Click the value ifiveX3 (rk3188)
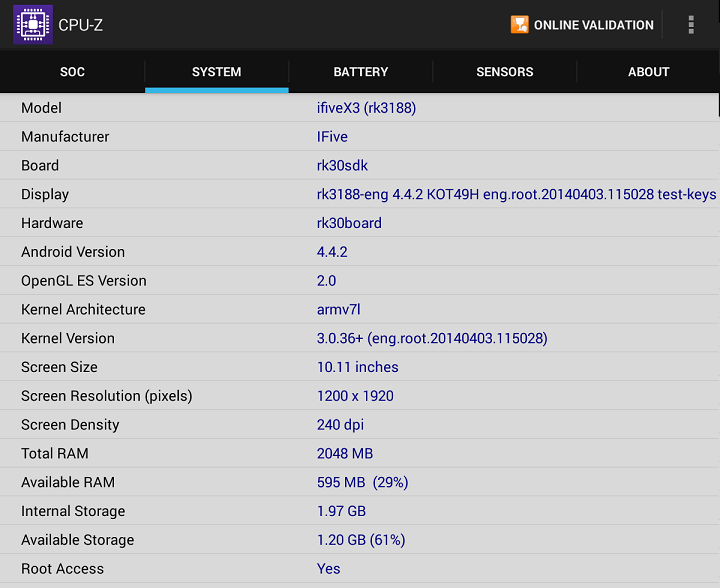 click(366, 108)
